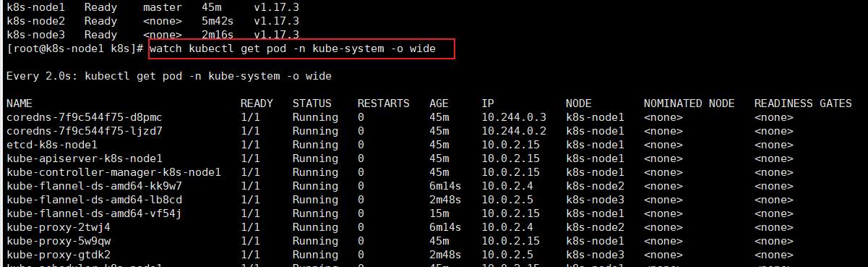Select the kube-proxy-2twj4 pod name

(58, 227)
